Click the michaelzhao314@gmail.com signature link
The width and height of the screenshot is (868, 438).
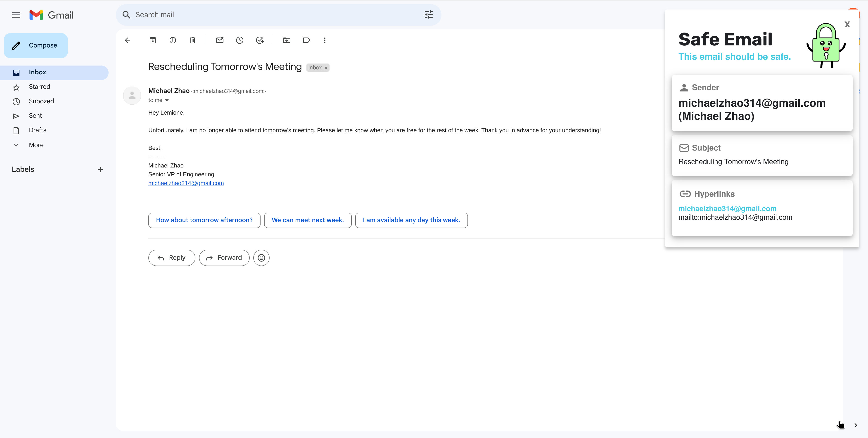pyautogui.click(x=186, y=183)
